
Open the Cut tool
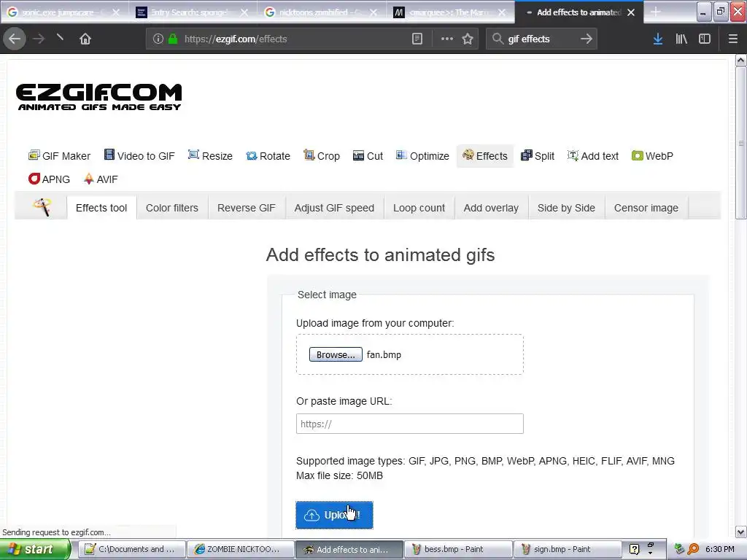tap(368, 156)
